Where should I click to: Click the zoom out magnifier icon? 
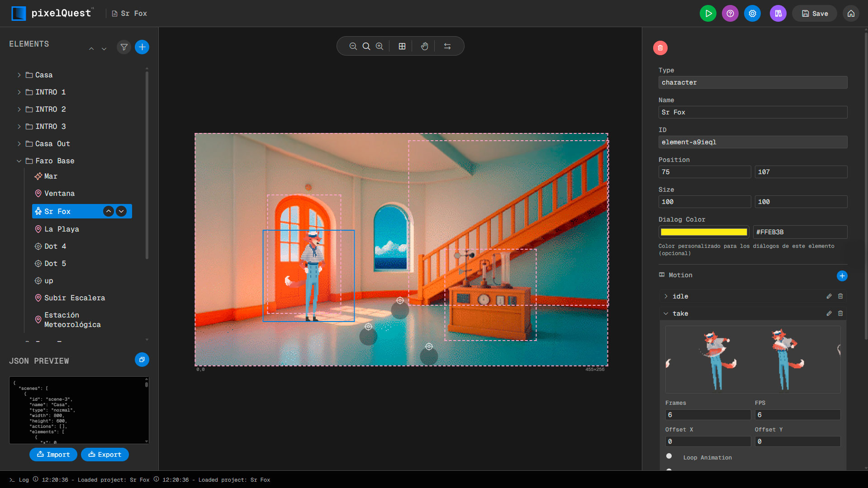[x=353, y=46]
